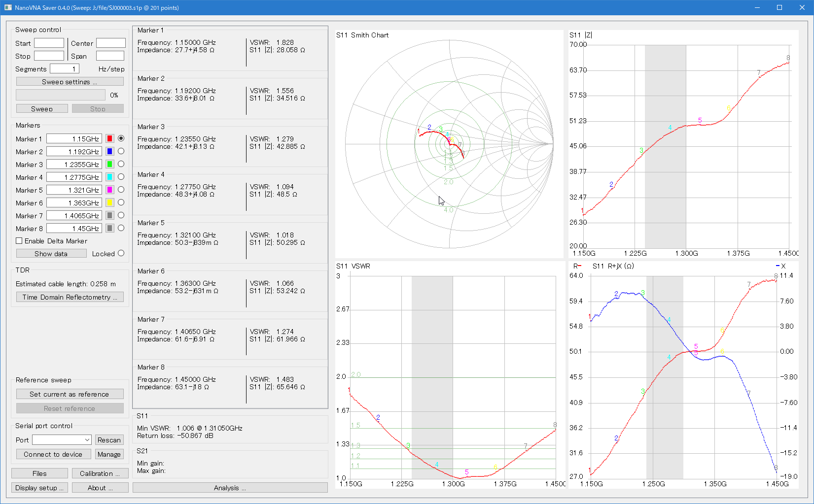
Task: Click Show data button
Action: pyautogui.click(x=51, y=253)
